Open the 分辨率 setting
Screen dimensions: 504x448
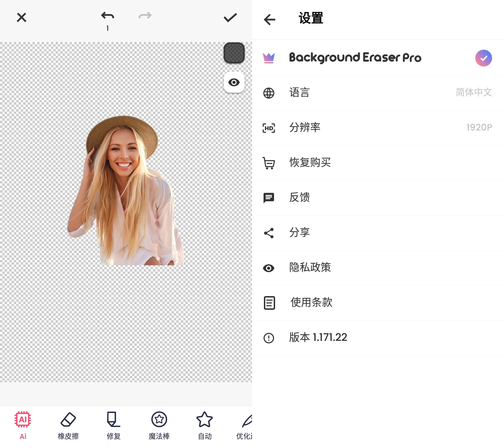pos(378,128)
